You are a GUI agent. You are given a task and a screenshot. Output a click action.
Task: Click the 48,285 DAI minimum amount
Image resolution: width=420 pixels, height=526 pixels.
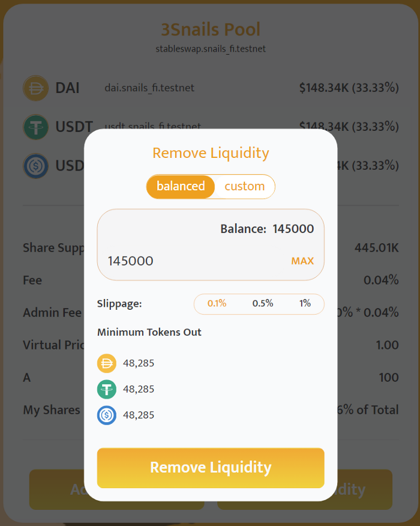click(x=139, y=363)
